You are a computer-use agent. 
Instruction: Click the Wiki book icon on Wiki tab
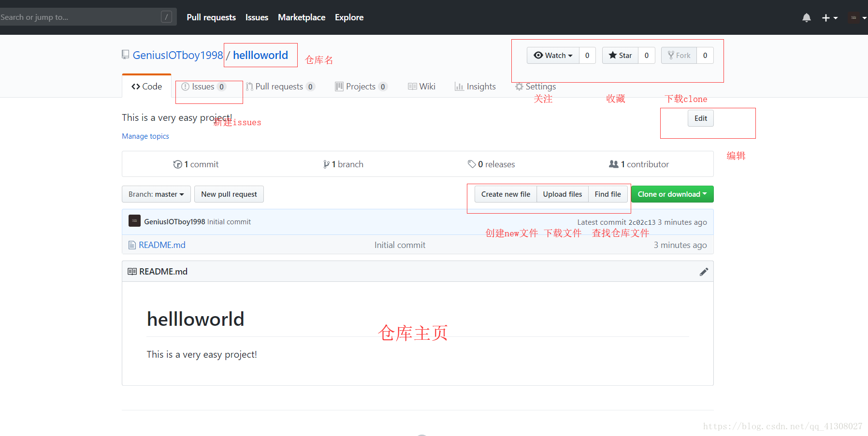point(412,87)
